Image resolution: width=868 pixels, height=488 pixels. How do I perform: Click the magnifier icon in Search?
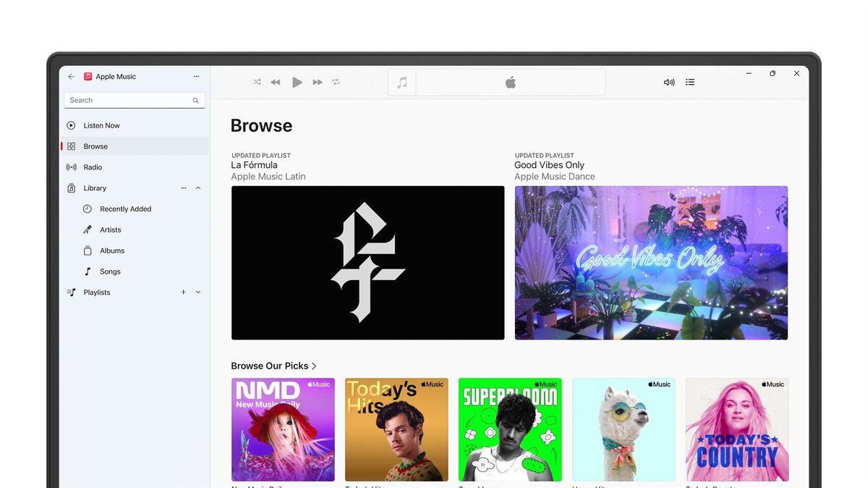coord(195,101)
